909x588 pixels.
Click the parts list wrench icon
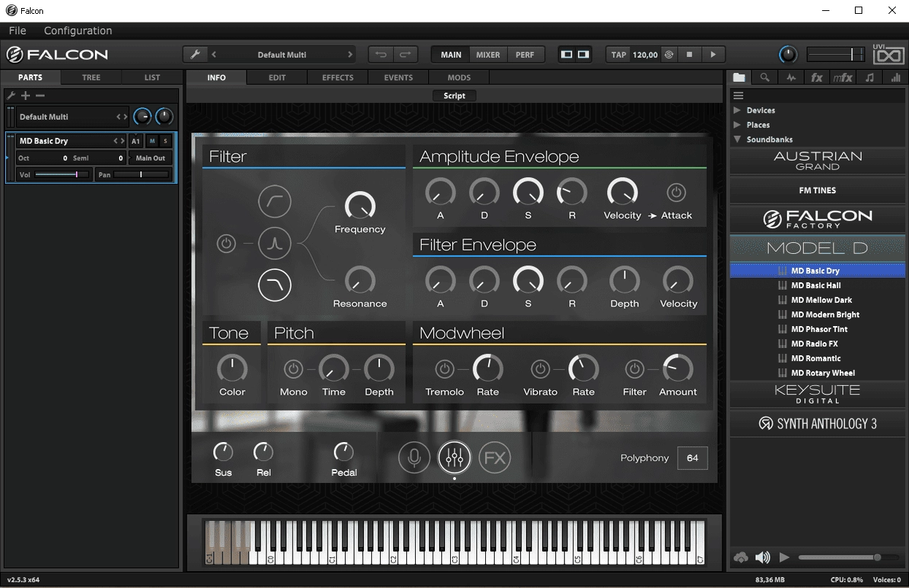click(x=11, y=96)
